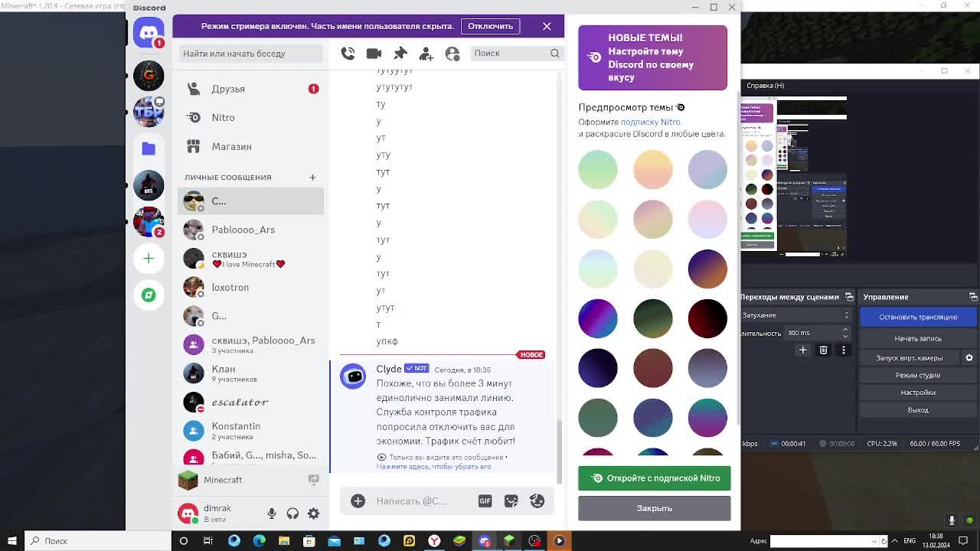Open the server discovery compass icon
Image resolution: width=980 pixels, height=551 pixels.
coord(149,295)
